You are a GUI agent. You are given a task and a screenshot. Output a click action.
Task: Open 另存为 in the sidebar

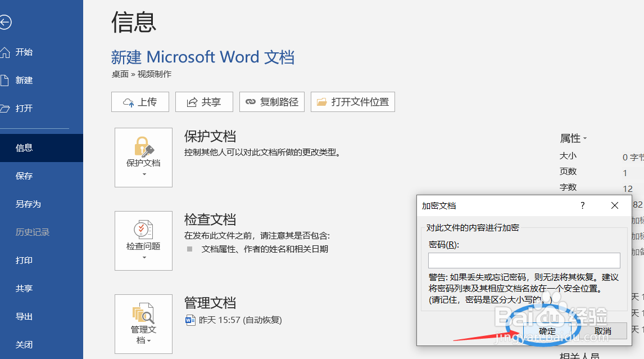[x=42, y=204]
